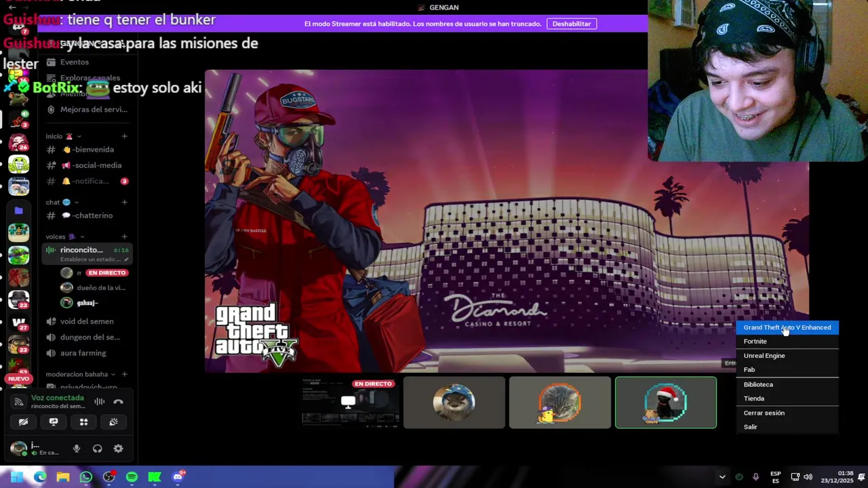Screen dimensions: 868x488
Task: Open the server folder icon in server list
Action: (18, 211)
